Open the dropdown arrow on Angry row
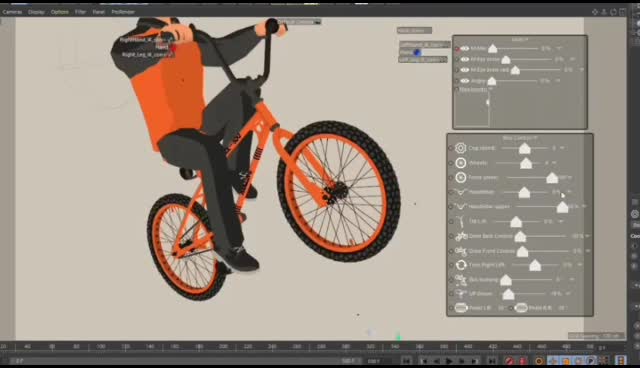 point(558,80)
